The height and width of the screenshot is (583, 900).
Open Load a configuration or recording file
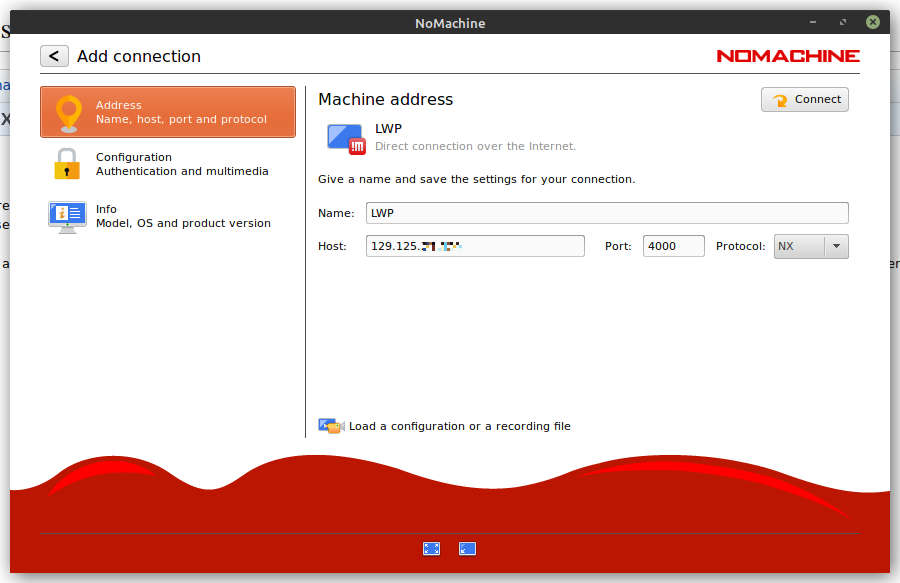[459, 426]
